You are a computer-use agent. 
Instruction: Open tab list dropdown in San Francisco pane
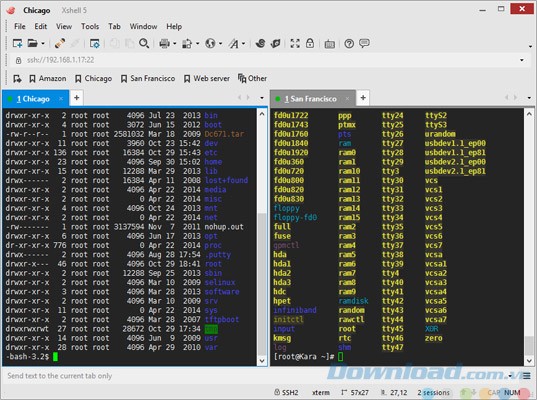tap(529, 98)
